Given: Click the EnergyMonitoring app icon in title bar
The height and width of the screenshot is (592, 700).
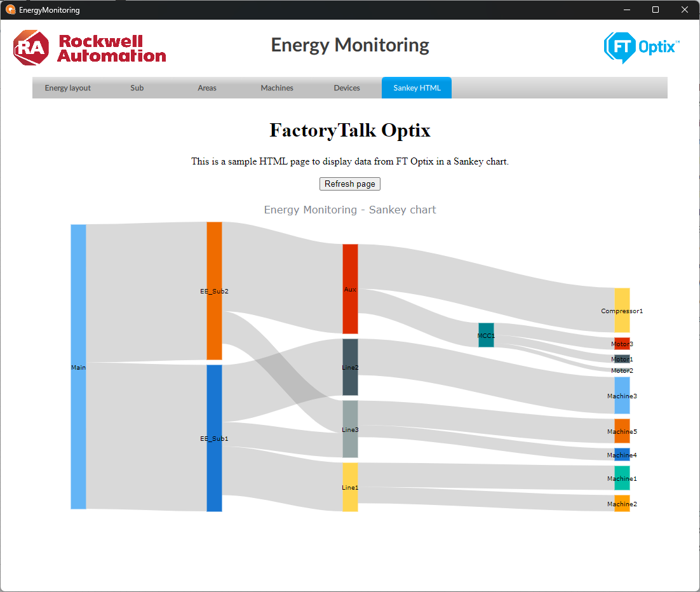Looking at the screenshot, I should (10, 10).
